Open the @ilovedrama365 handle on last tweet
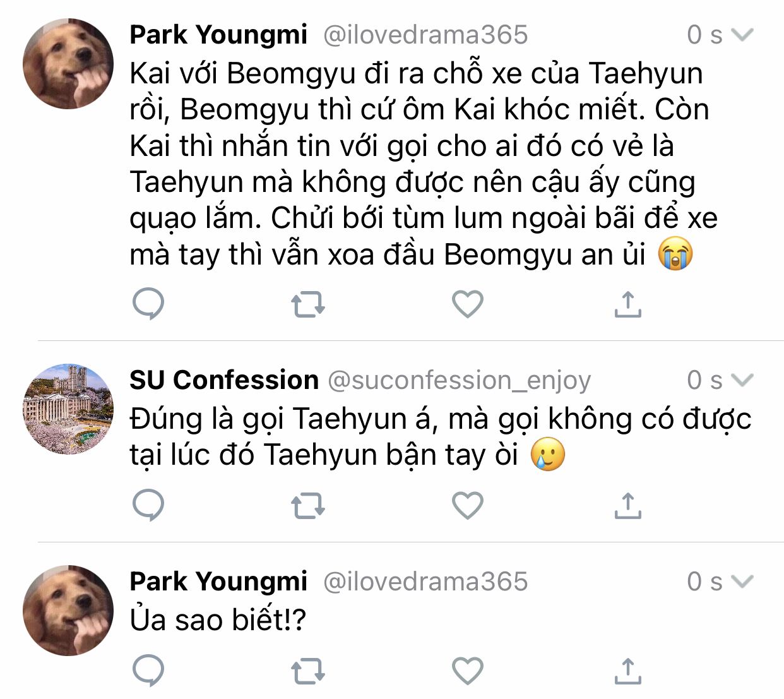Screen dimensions: 784x699 (425, 582)
